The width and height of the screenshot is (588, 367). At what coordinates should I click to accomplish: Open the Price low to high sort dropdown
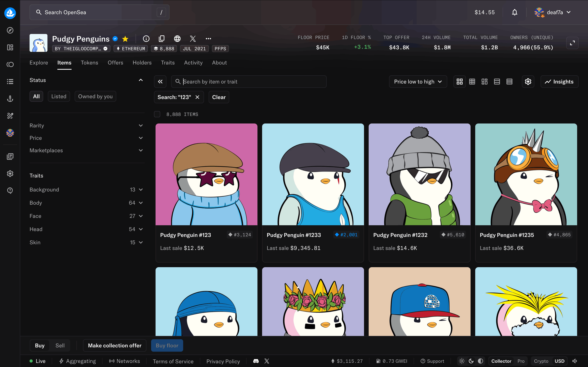tap(418, 82)
